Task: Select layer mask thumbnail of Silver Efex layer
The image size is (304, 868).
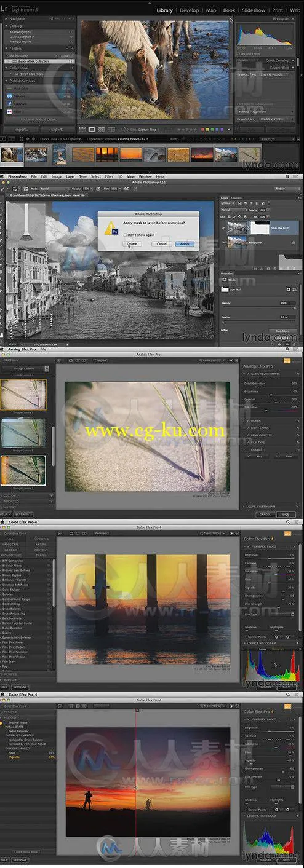Action: (x=262, y=227)
